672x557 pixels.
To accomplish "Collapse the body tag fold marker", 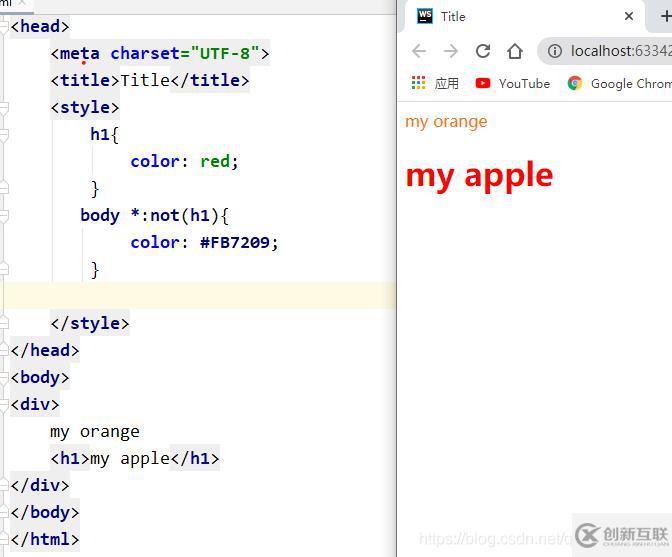I will point(4,377).
